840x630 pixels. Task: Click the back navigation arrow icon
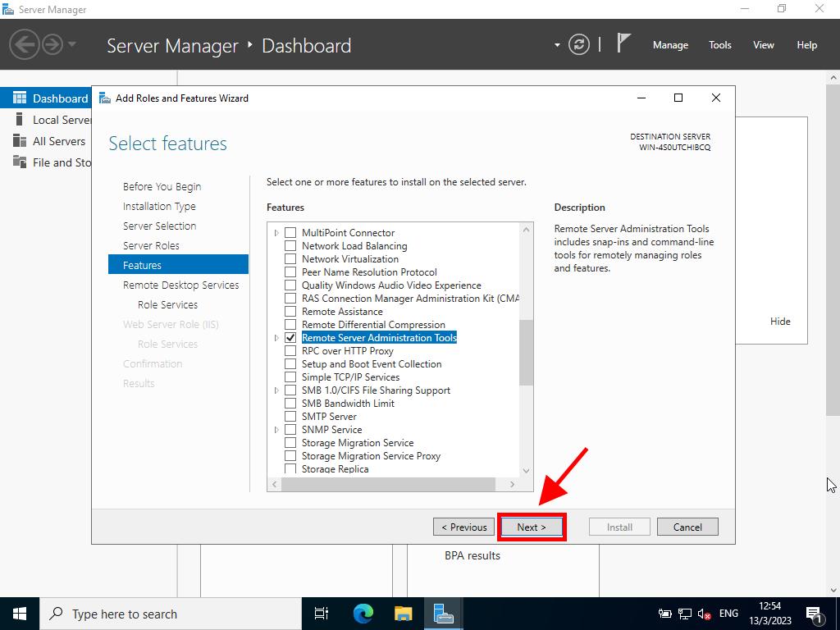click(25, 44)
